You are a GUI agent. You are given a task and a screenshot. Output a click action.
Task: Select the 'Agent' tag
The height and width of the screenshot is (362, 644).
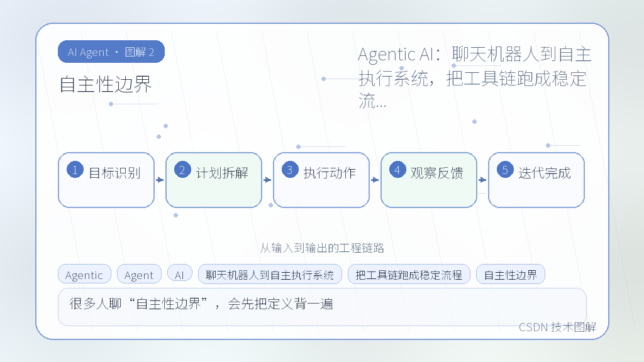click(x=139, y=274)
